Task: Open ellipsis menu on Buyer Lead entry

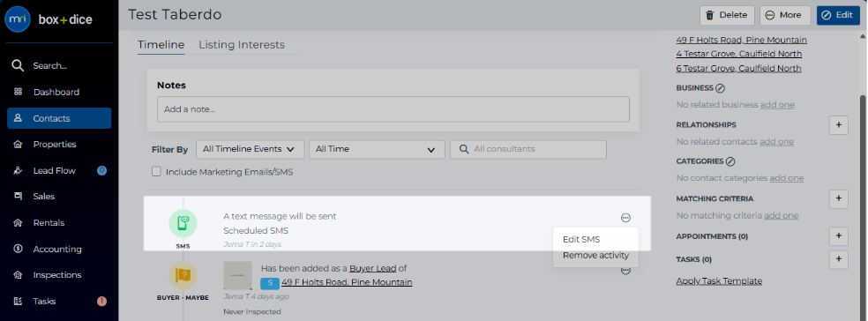Action: pyautogui.click(x=625, y=271)
